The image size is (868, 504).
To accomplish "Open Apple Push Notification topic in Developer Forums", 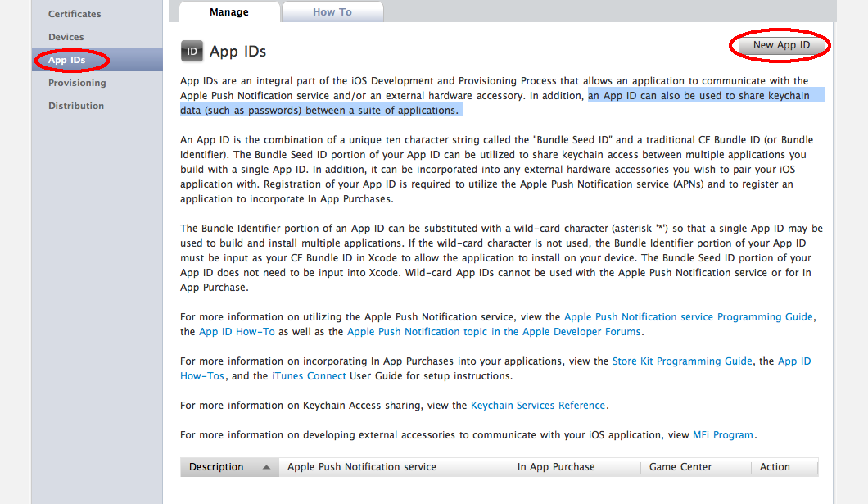I will point(493,332).
